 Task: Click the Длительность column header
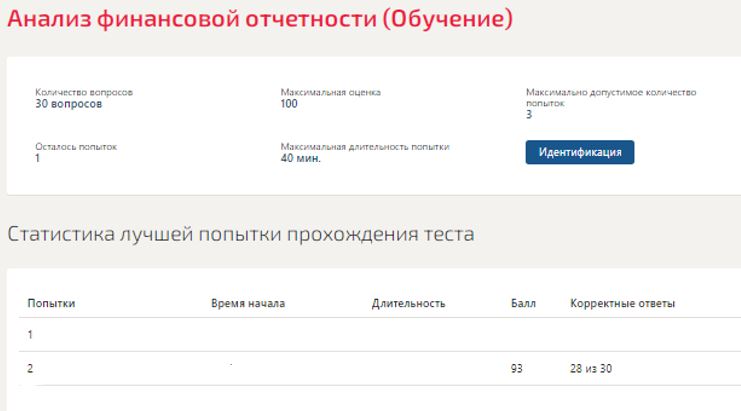pos(408,303)
